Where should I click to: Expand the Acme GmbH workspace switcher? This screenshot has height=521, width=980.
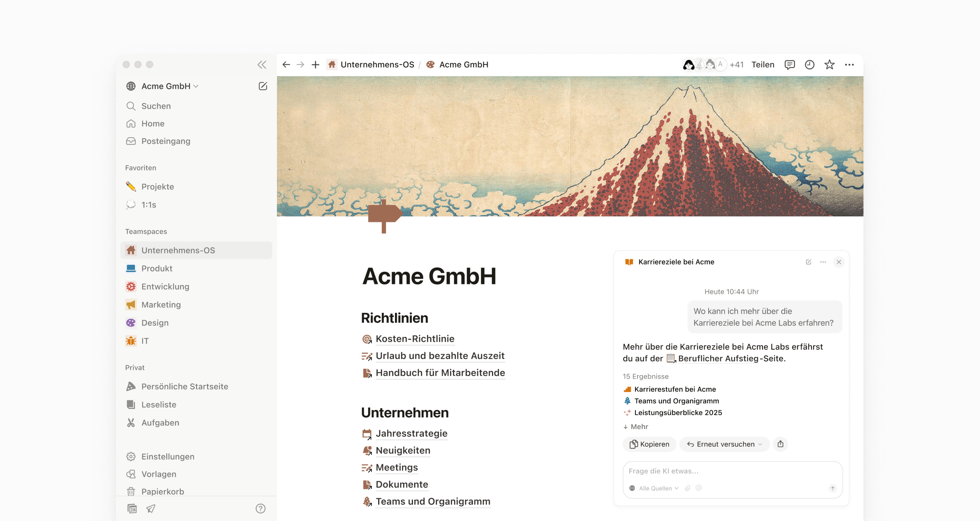pyautogui.click(x=163, y=86)
